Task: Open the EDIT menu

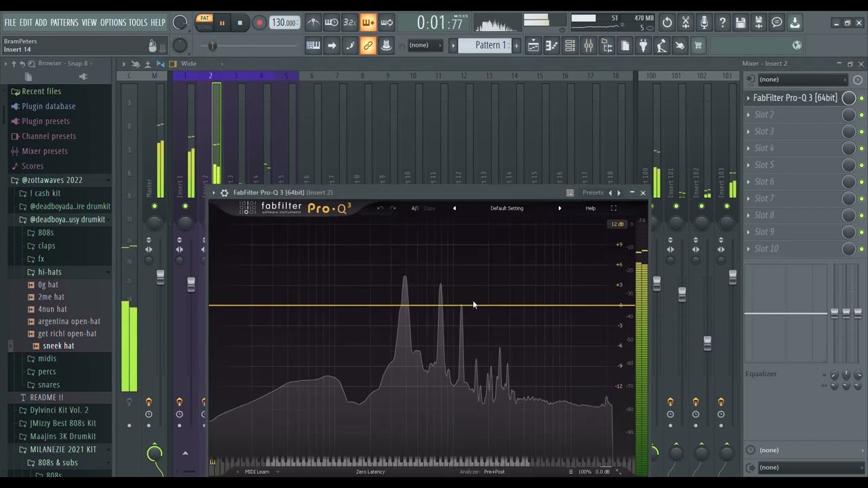Action: [26, 22]
